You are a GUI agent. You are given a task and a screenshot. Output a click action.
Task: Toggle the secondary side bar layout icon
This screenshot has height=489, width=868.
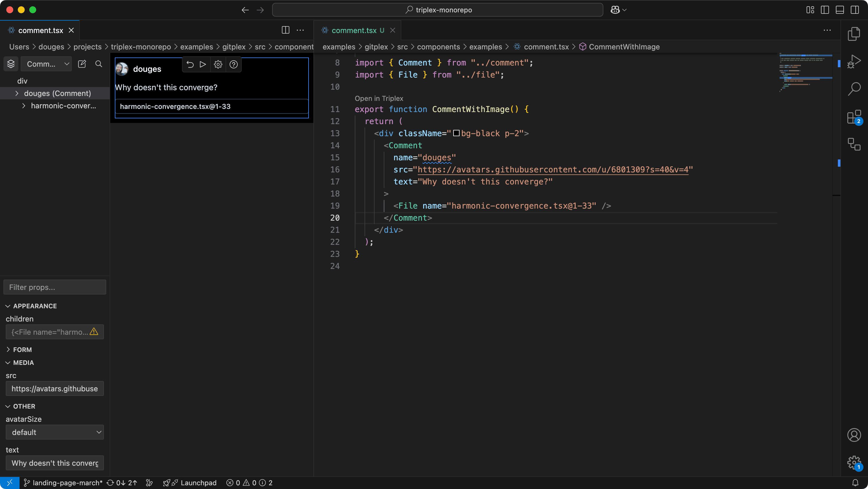click(x=855, y=10)
